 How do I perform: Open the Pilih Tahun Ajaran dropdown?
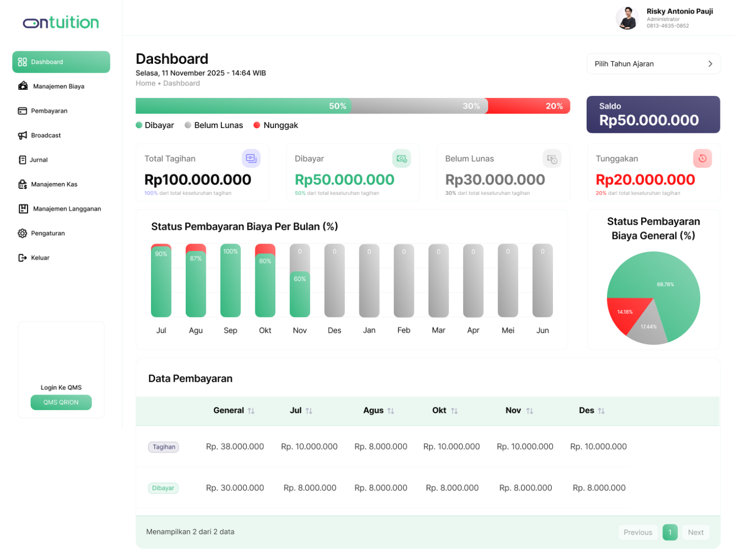tap(653, 64)
